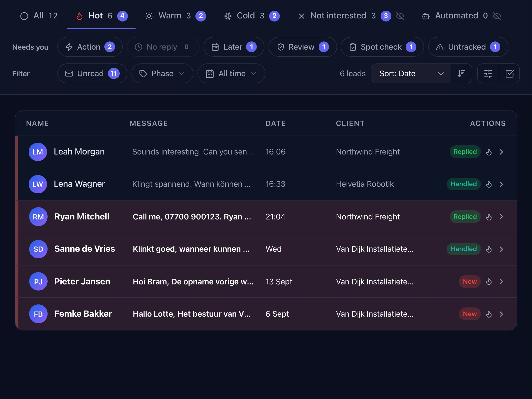Open the display settings sliders icon
The width and height of the screenshot is (532, 399).
[488, 74]
